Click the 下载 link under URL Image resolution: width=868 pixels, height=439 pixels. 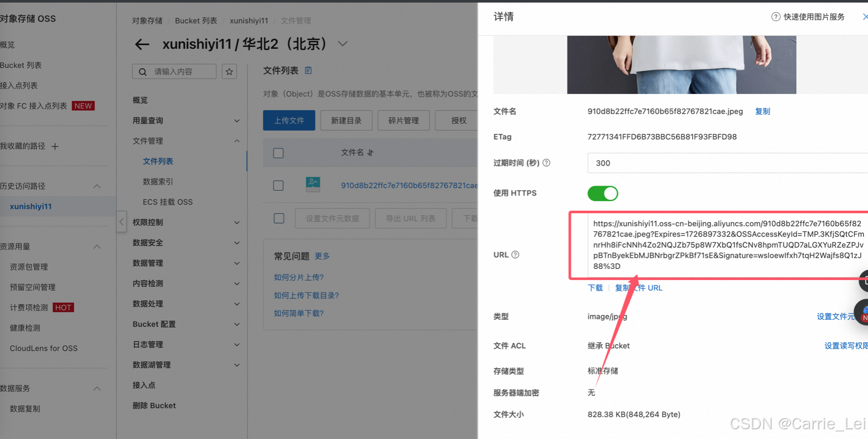pyautogui.click(x=595, y=288)
